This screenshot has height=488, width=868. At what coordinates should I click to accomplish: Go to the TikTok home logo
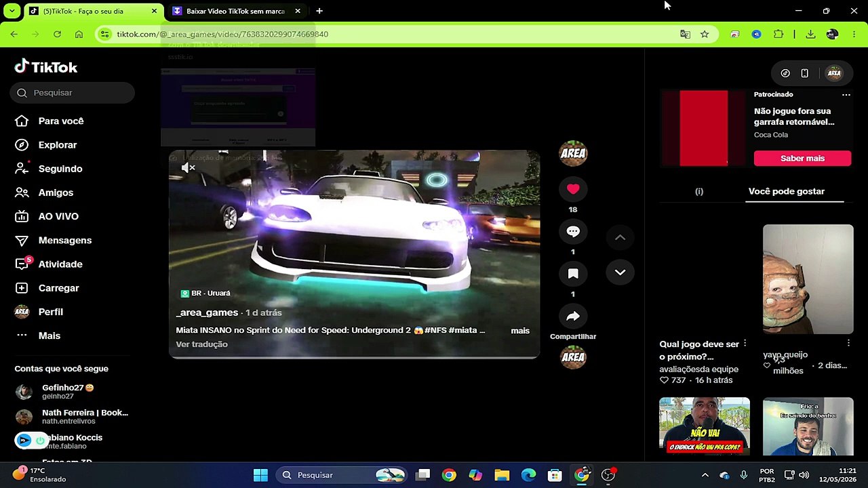[x=46, y=66]
